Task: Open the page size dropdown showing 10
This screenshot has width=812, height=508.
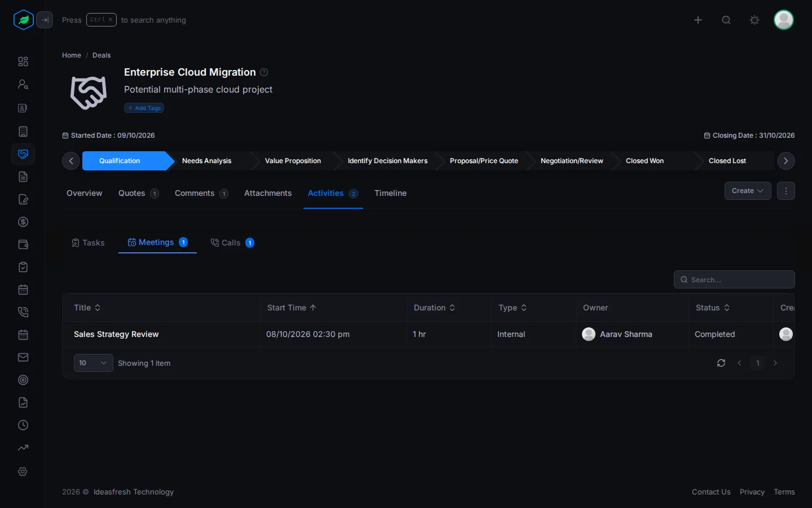Action: 94,363
